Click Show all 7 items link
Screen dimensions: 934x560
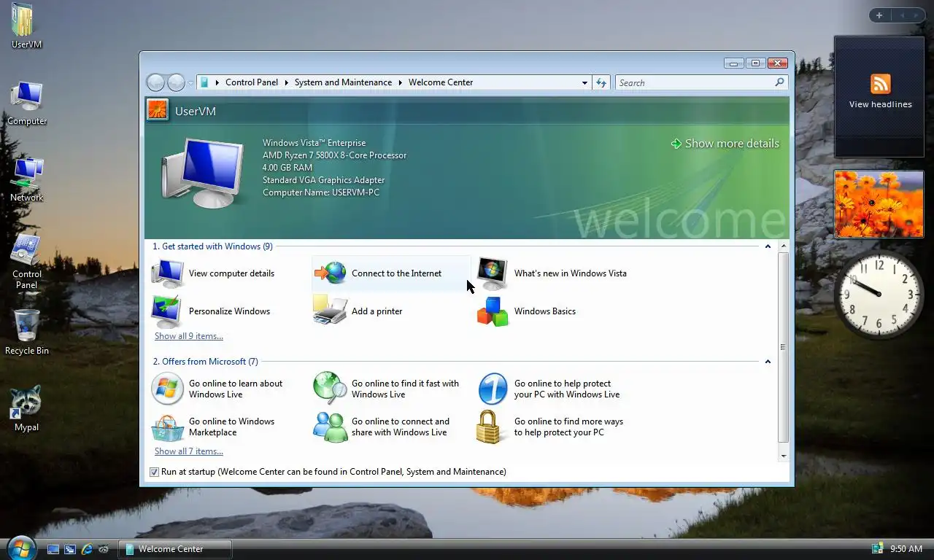[x=189, y=451]
